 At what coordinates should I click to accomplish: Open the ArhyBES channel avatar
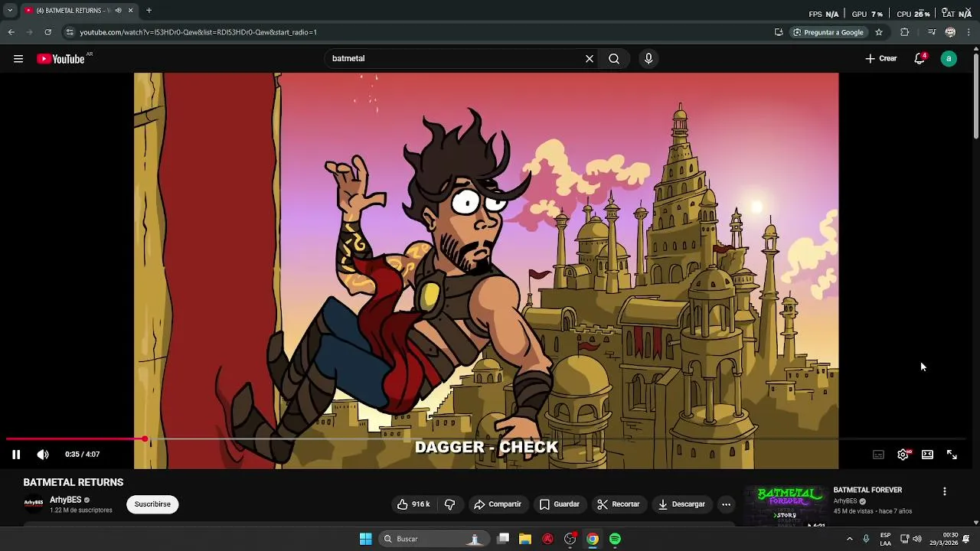point(34,504)
